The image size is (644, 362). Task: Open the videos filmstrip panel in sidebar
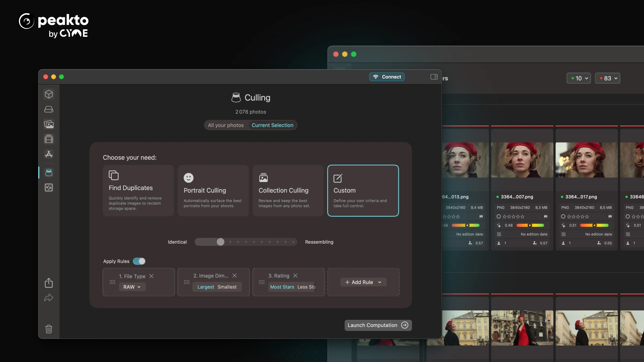click(x=49, y=139)
